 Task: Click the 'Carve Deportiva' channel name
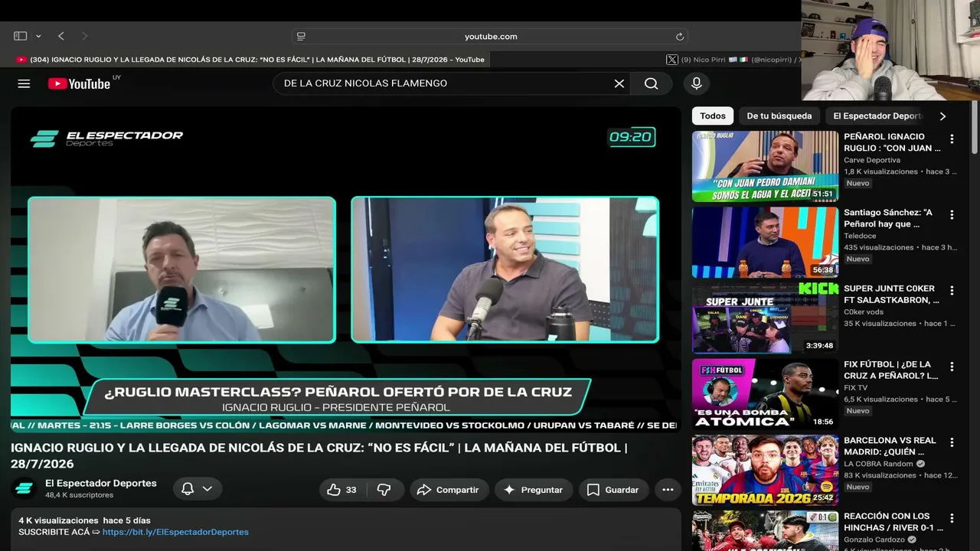[872, 160]
